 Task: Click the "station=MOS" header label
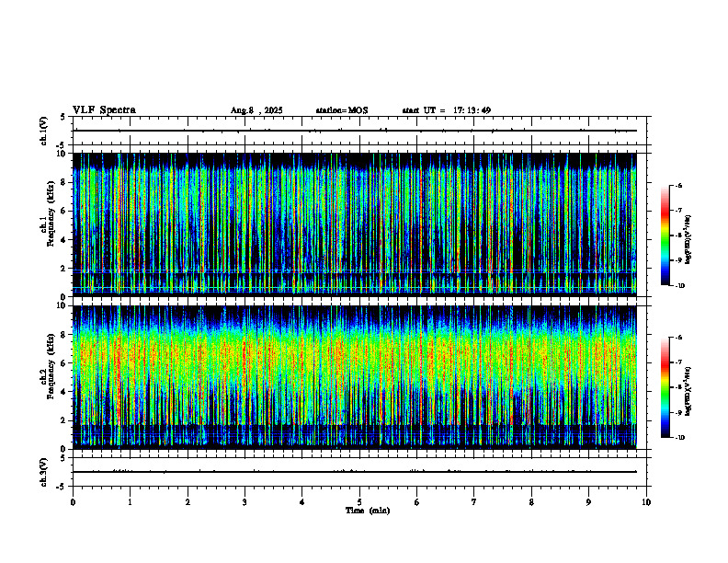tap(342, 110)
